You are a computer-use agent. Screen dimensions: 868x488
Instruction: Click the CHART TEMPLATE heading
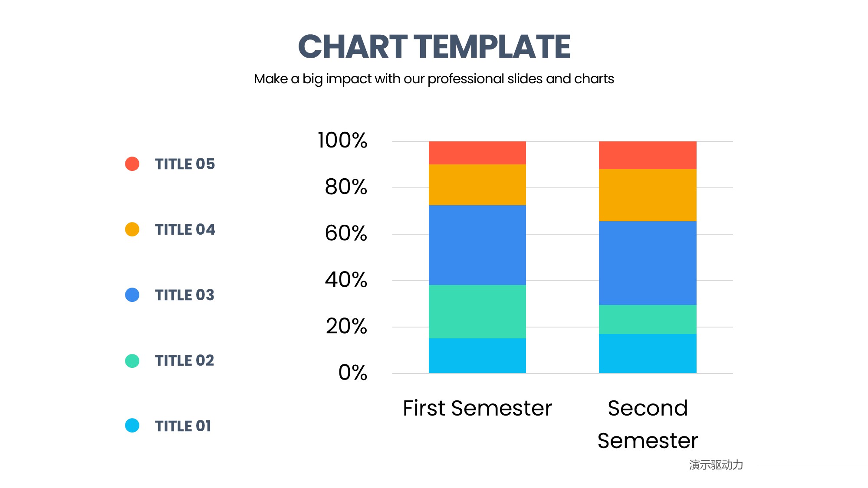434,46
